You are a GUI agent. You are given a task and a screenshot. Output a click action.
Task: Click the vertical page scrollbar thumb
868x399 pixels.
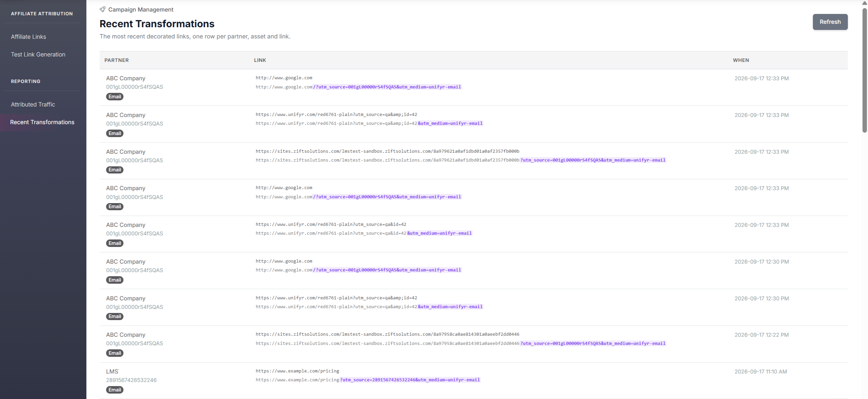[x=865, y=70]
